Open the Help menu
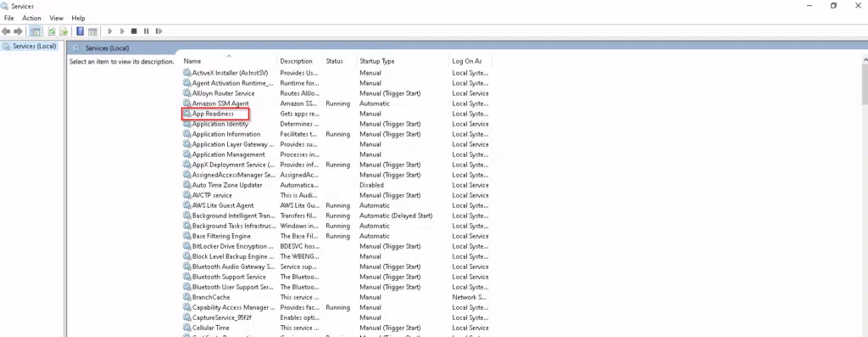 click(x=78, y=19)
